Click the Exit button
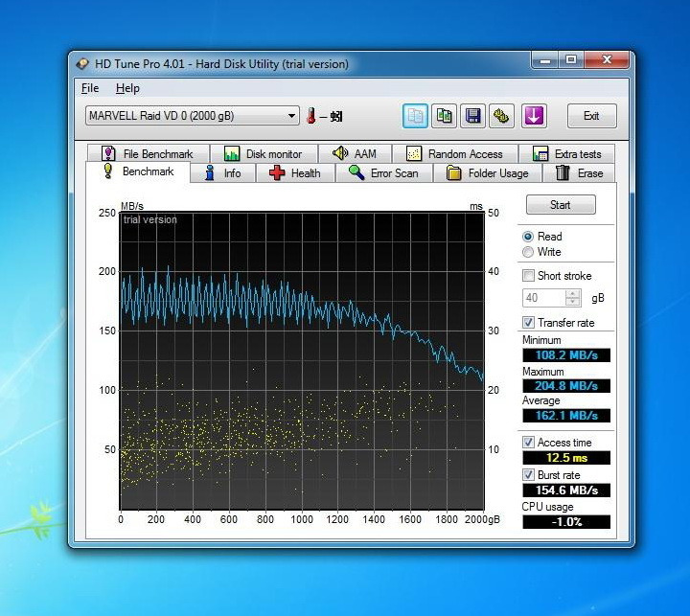Image resolution: width=690 pixels, height=616 pixels. 591,116
